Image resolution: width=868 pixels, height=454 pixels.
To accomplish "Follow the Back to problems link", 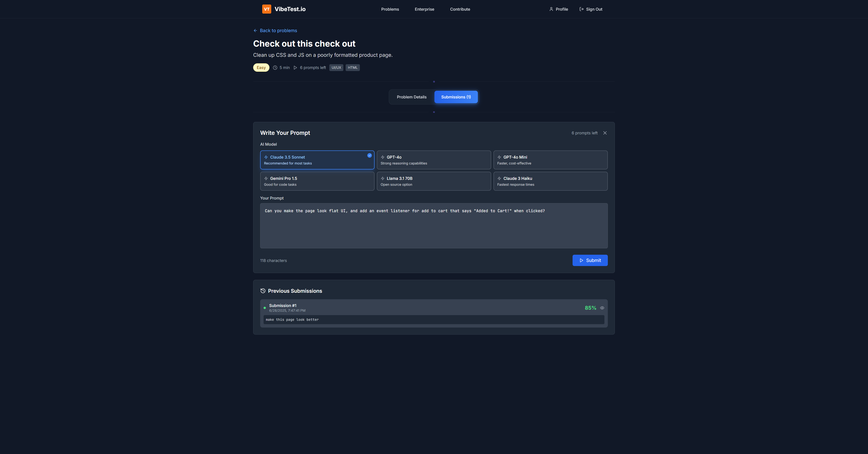I will 278,31.
